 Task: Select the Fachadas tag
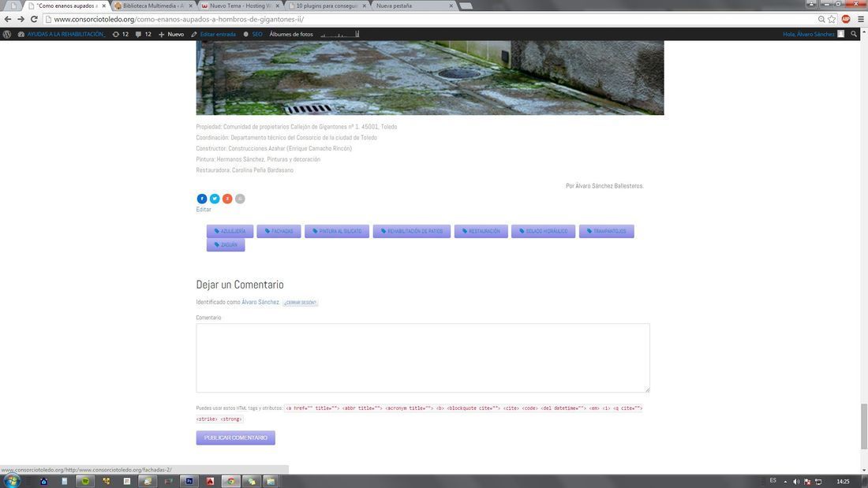tap(279, 231)
